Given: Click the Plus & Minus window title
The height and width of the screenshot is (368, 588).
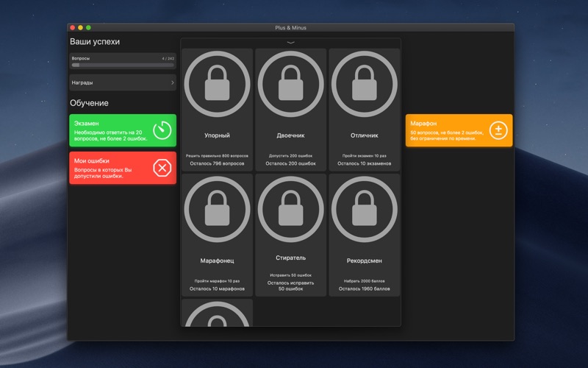Looking at the screenshot, I should pos(290,28).
